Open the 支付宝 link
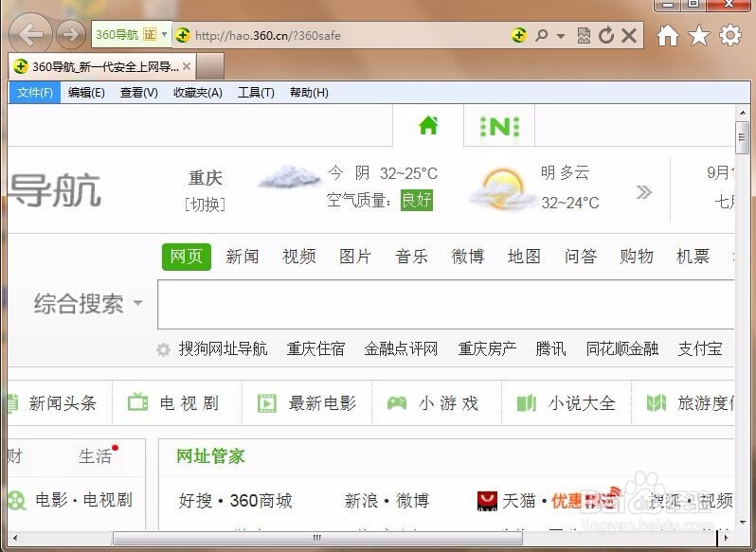This screenshot has height=552, width=756. (700, 348)
